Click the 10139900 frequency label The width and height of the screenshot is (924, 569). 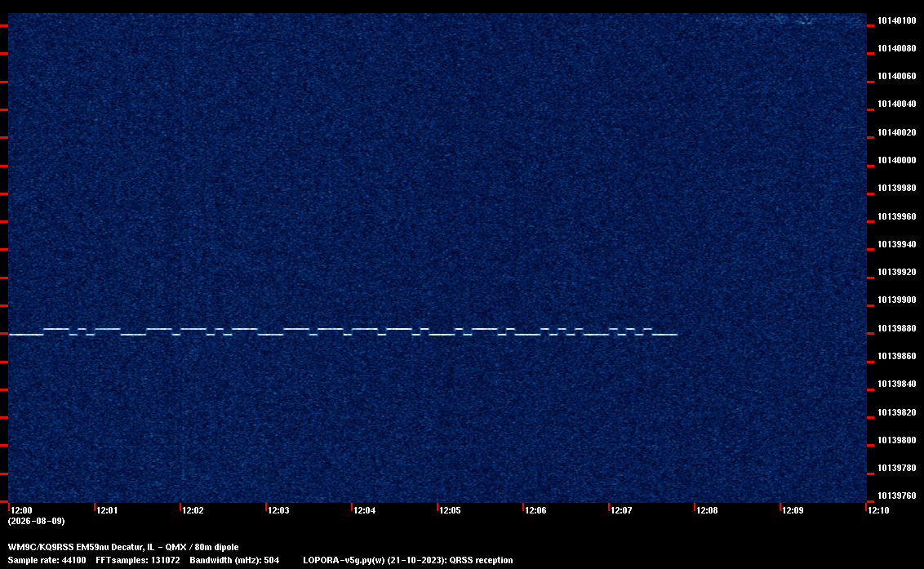(x=896, y=300)
